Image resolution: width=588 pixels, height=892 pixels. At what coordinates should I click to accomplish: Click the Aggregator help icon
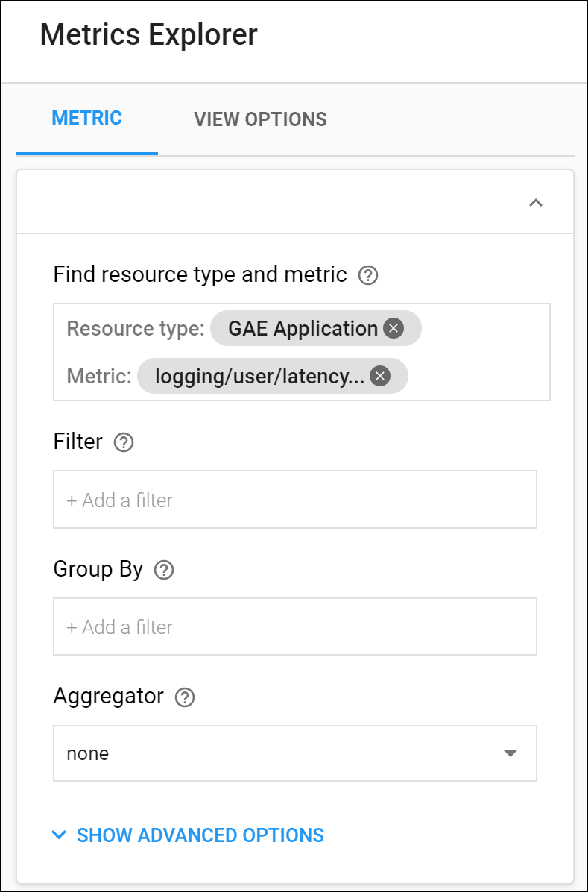(184, 697)
